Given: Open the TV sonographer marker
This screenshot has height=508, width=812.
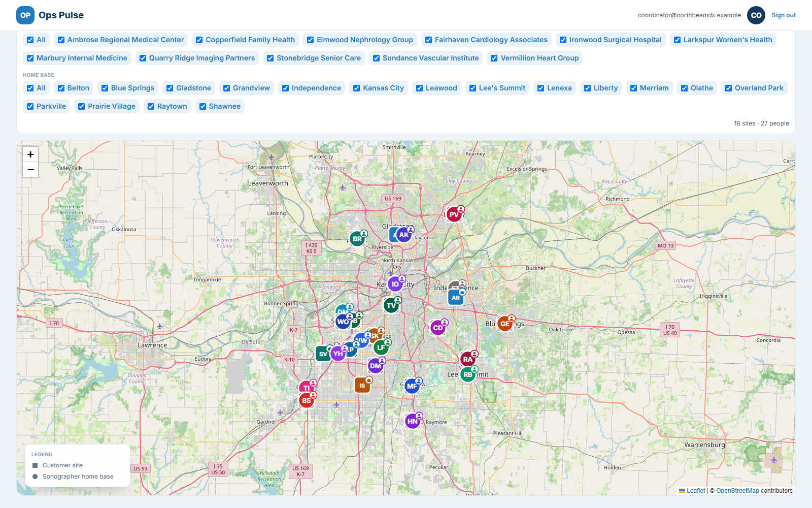Looking at the screenshot, I should (391, 305).
